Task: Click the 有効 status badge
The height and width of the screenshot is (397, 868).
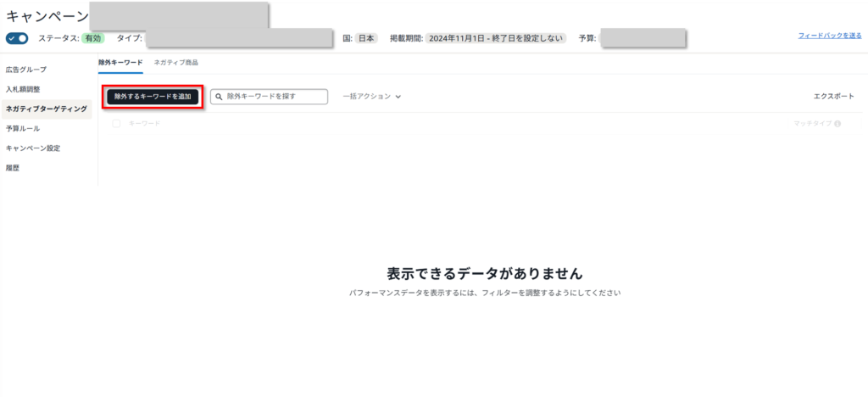Action: [x=93, y=39]
